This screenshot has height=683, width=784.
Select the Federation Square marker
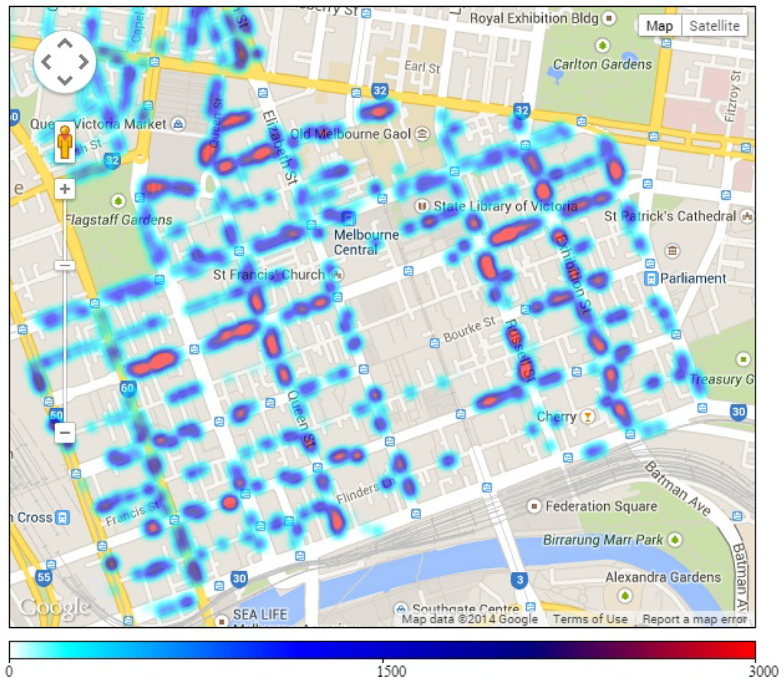(x=534, y=506)
